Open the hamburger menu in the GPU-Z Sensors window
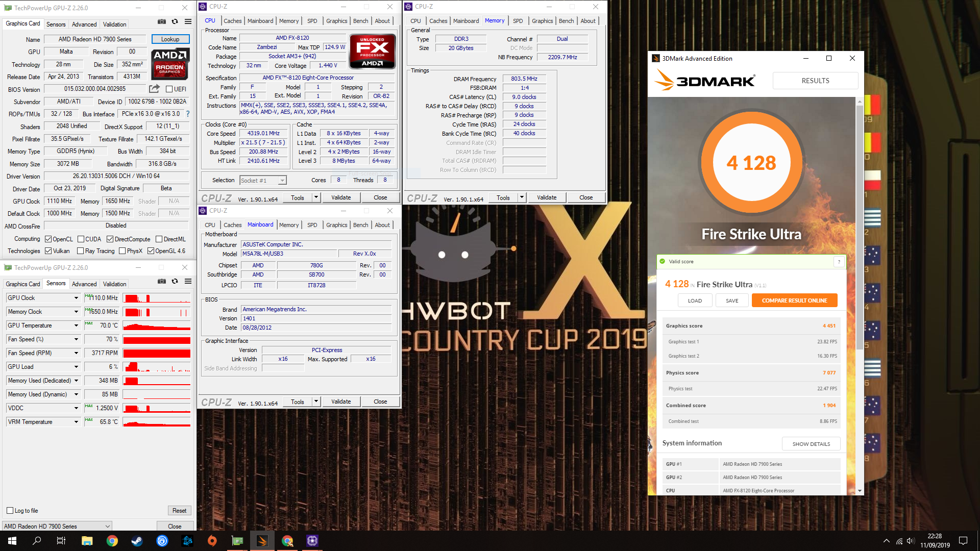The width and height of the screenshot is (980, 551). [188, 282]
